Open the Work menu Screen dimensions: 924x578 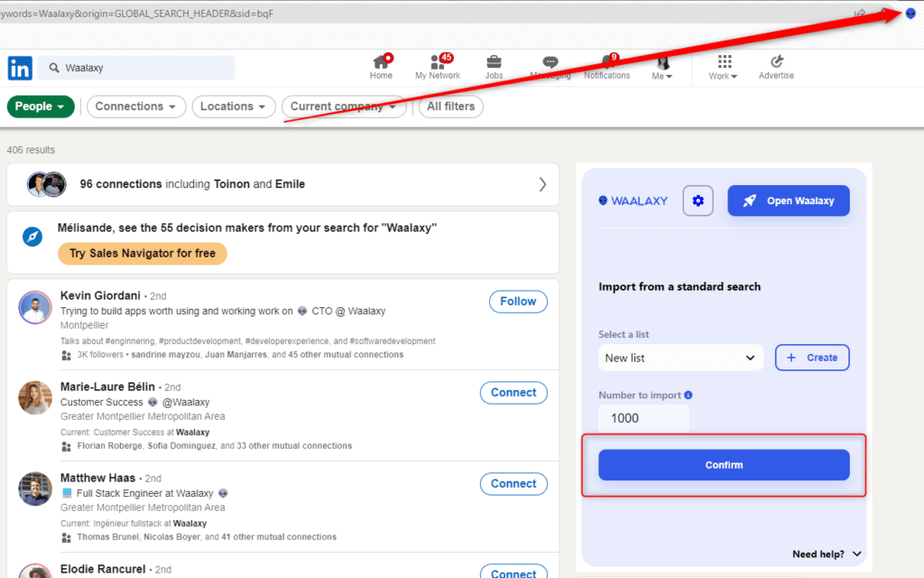[x=723, y=64]
